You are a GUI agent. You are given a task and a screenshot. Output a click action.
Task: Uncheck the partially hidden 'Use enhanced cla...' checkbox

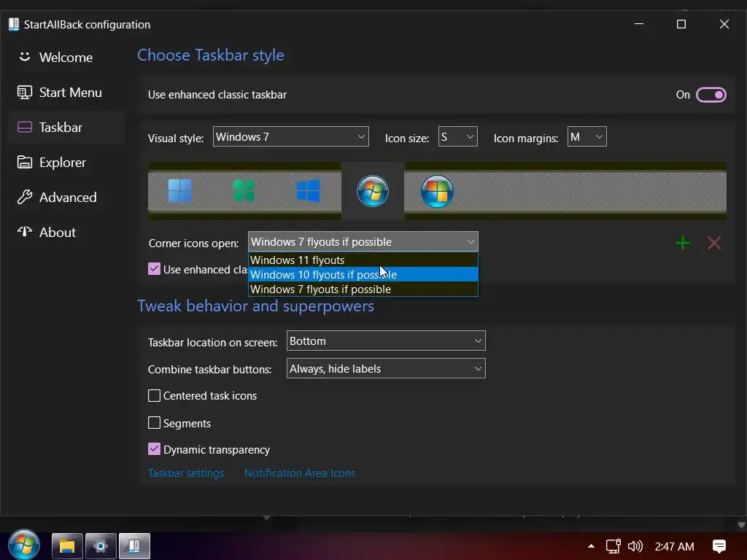click(x=154, y=269)
